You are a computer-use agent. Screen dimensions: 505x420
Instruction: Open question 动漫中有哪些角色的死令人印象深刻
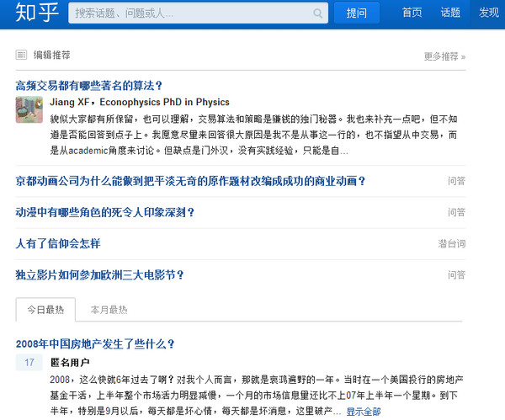tap(105, 212)
